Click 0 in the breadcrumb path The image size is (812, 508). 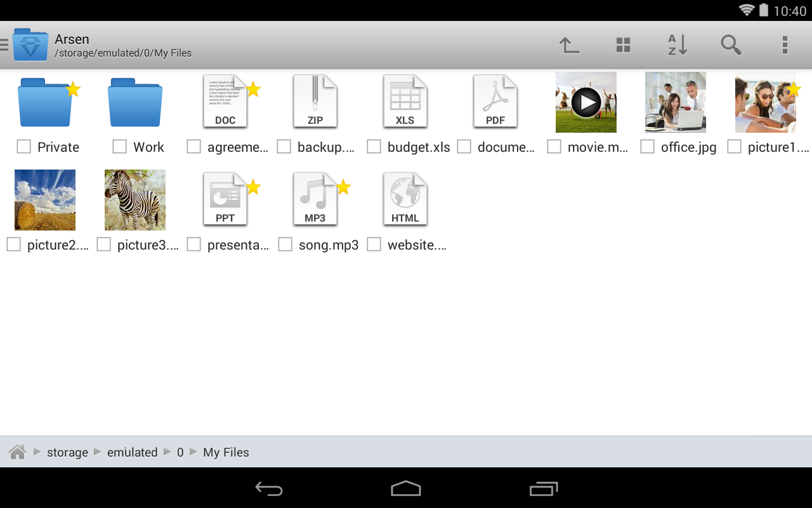(180, 451)
